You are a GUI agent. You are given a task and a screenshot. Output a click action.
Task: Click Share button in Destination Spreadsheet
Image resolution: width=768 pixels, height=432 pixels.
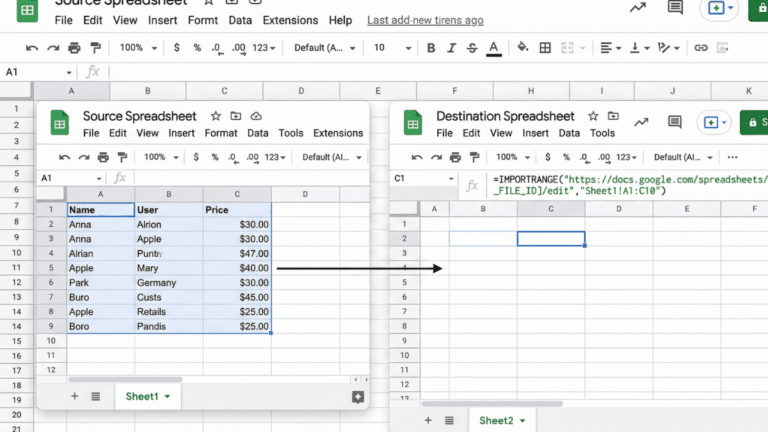pos(754,122)
